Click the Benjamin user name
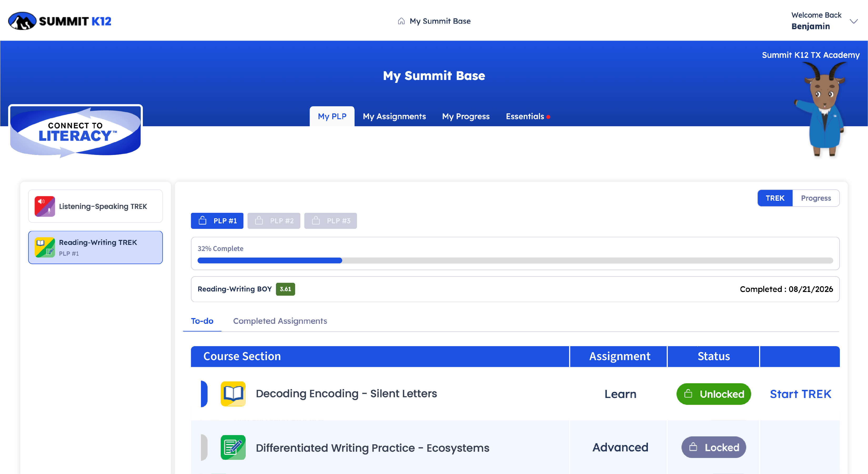Viewport: 868px width, 474px height. pos(810,26)
